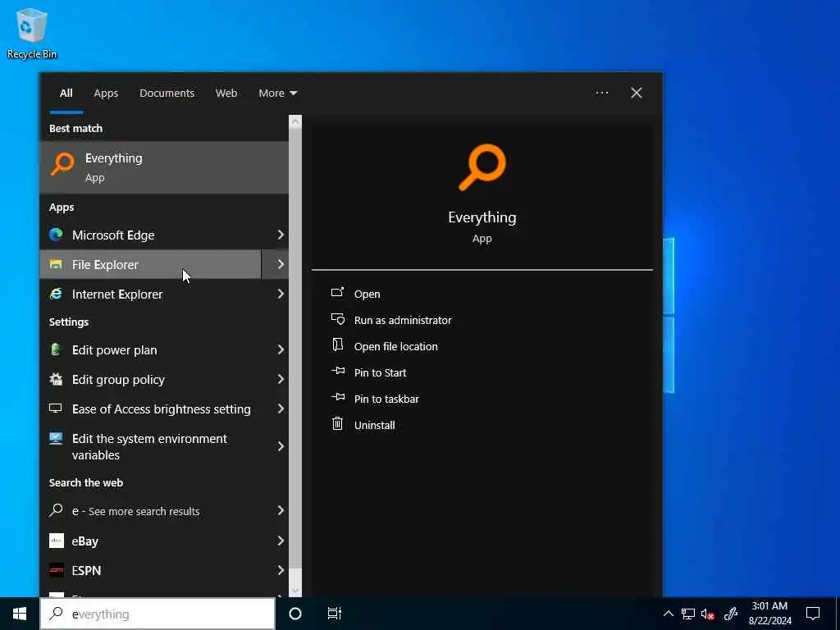Click the Cortana circle icon on taskbar
The height and width of the screenshot is (630, 840).
pyautogui.click(x=295, y=614)
